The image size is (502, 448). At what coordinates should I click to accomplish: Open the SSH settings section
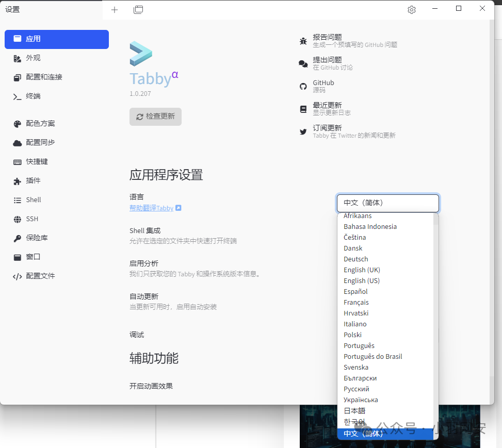pos(57,219)
